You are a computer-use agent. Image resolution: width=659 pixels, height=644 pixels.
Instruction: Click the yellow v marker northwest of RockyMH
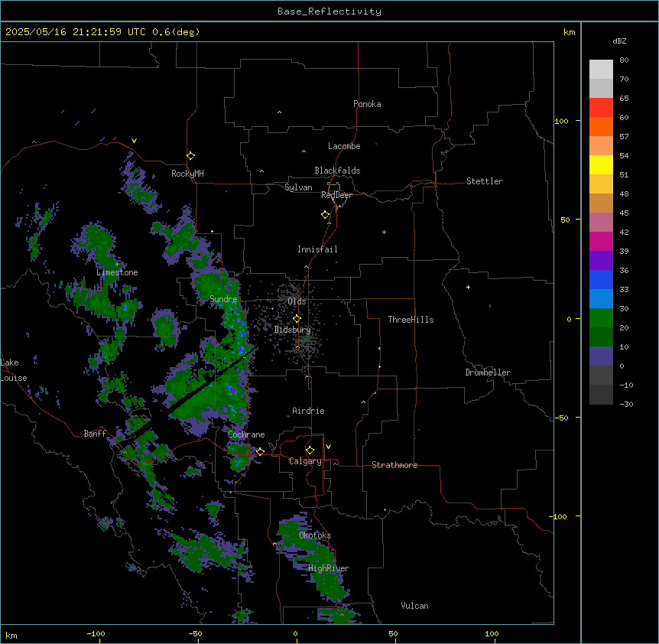click(134, 141)
